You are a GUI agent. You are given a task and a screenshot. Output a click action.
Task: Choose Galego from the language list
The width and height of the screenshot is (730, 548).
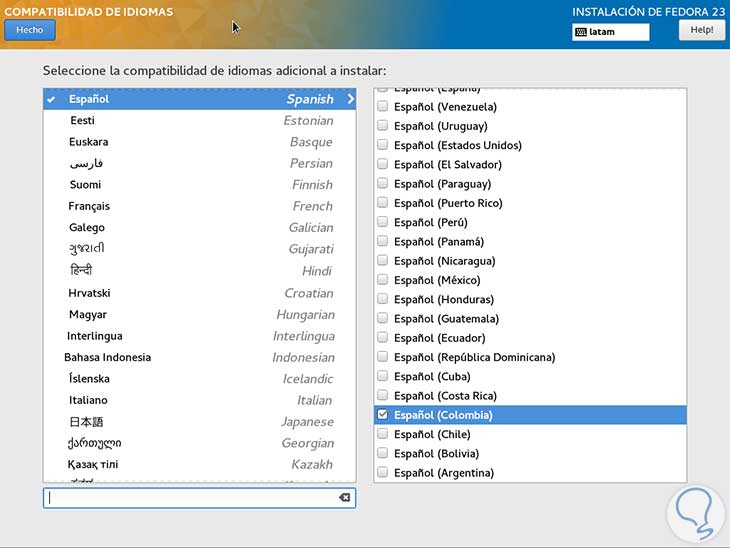(87, 228)
